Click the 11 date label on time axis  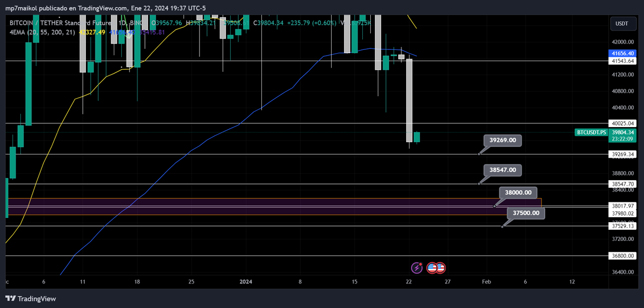(x=83, y=281)
